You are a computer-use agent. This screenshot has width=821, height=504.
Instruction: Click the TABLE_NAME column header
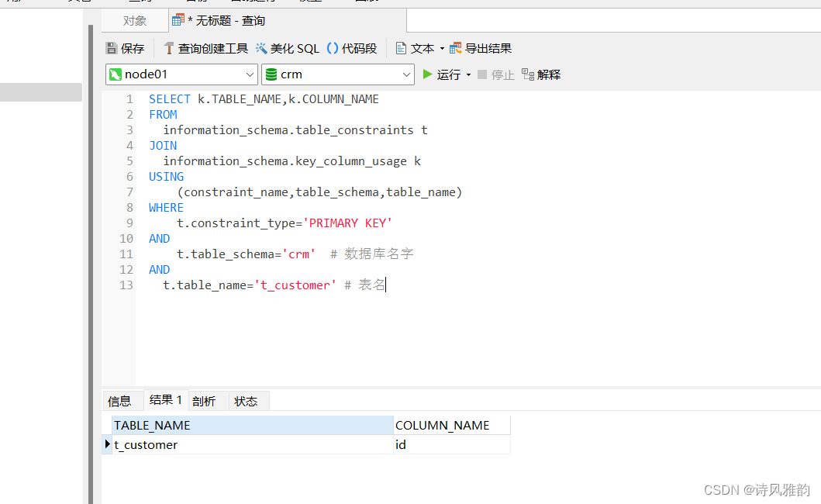[253, 426]
